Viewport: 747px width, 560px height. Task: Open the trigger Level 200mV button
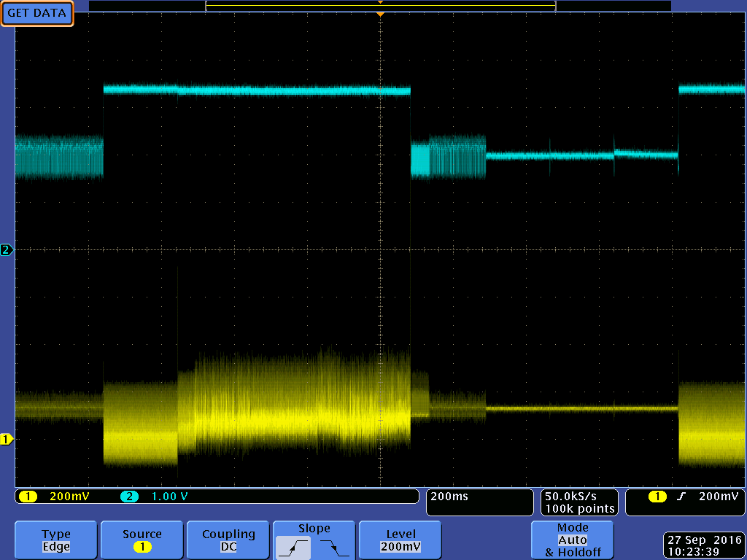click(x=400, y=540)
